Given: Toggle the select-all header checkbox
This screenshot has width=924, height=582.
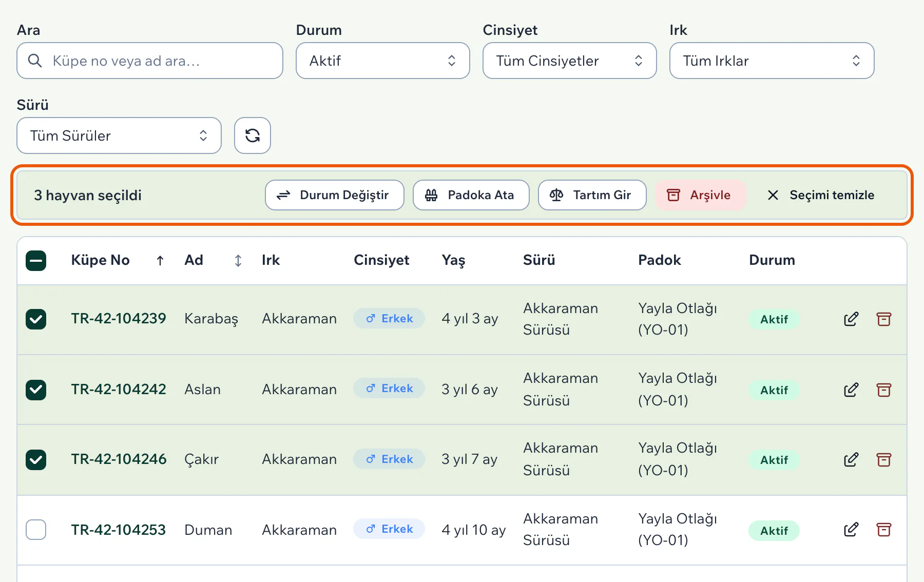Looking at the screenshot, I should click(x=36, y=261).
